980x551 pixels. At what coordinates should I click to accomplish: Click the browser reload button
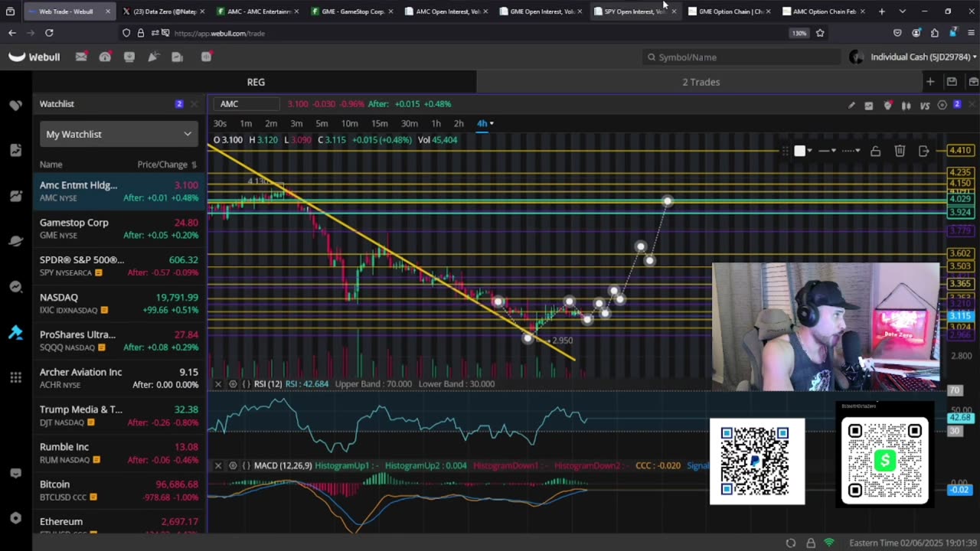click(x=49, y=33)
